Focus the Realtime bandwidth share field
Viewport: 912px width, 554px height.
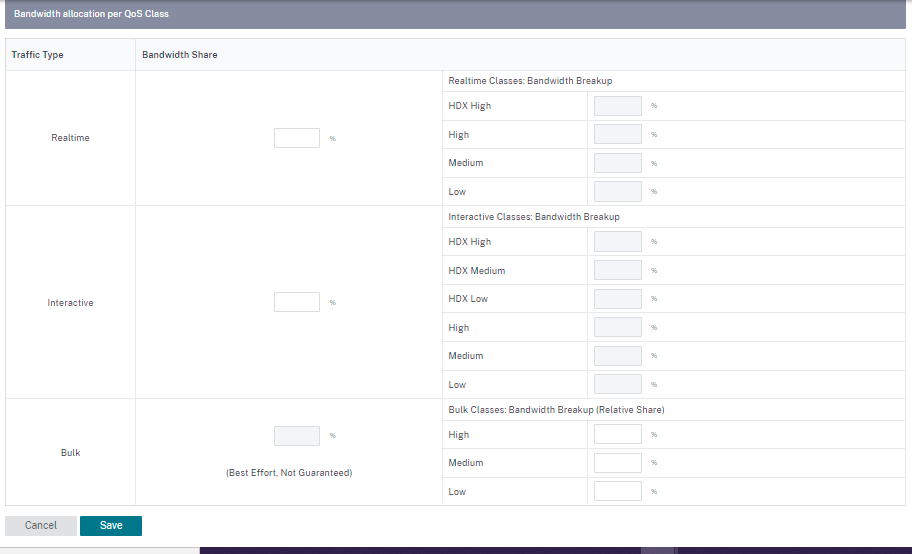(297, 138)
